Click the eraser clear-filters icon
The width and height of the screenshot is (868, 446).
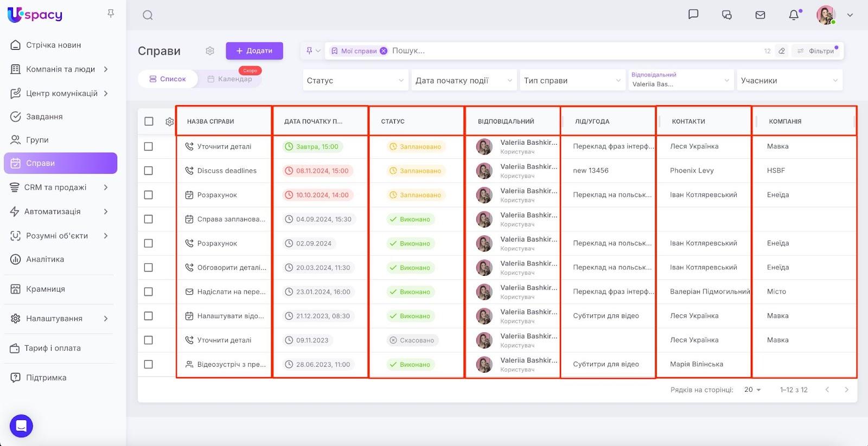782,51
